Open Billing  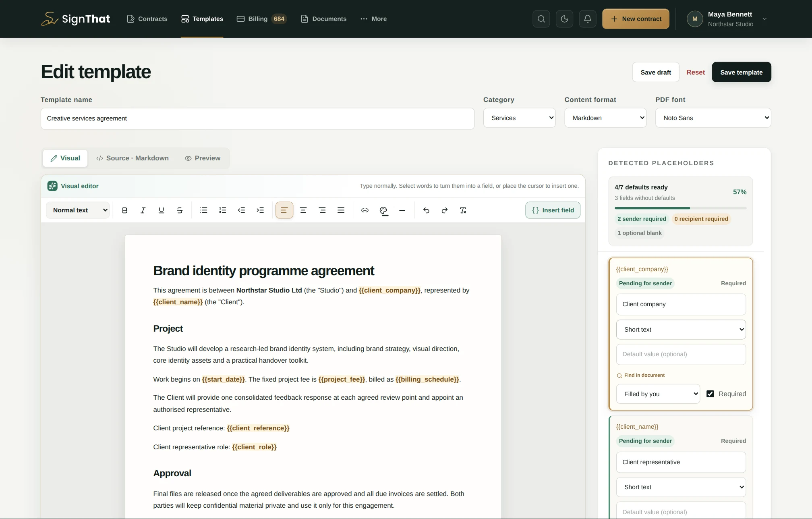261,19
